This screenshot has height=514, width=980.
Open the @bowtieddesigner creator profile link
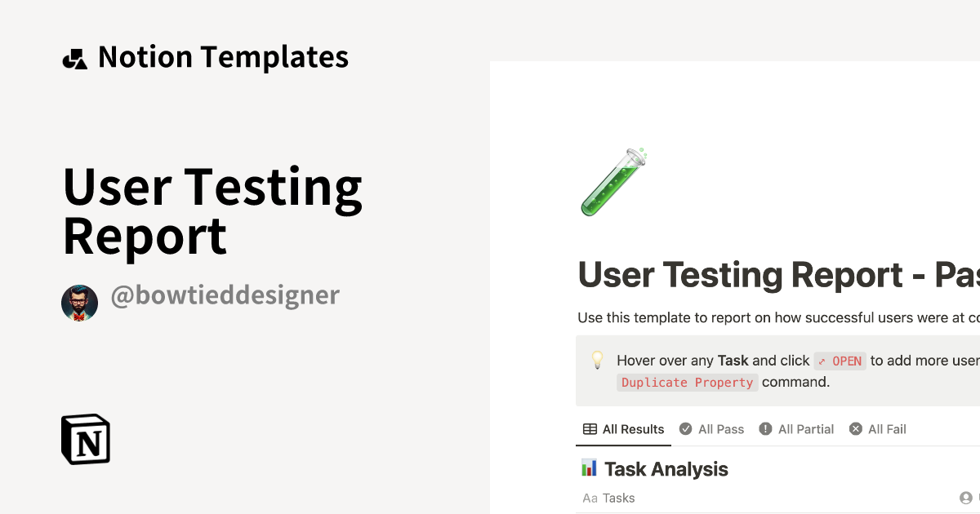pos(225,295)
